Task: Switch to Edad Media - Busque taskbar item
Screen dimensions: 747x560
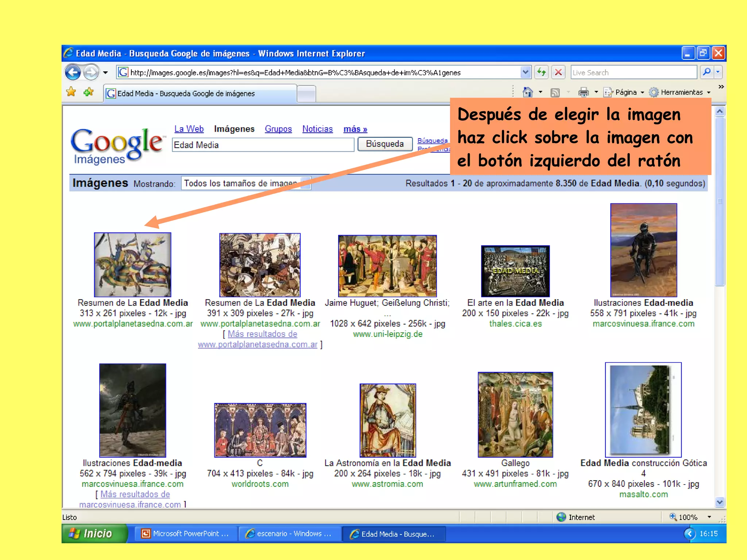Action: [x=394, y=534]
